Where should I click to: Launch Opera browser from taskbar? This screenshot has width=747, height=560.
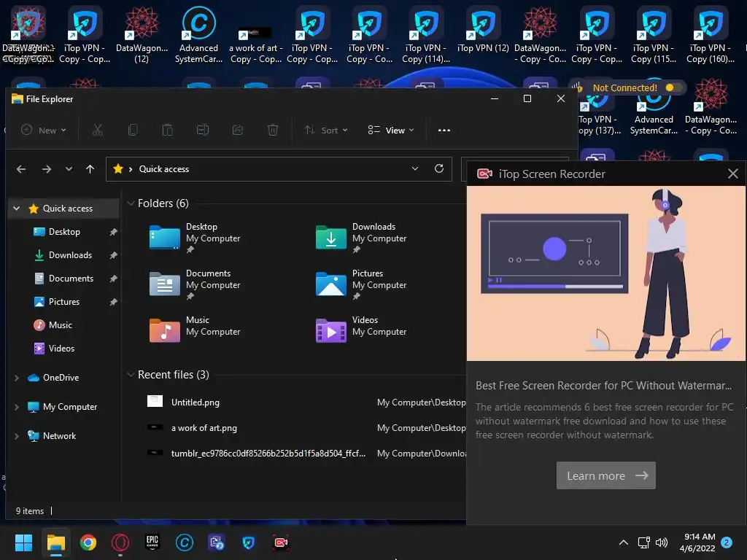(120, 542)
